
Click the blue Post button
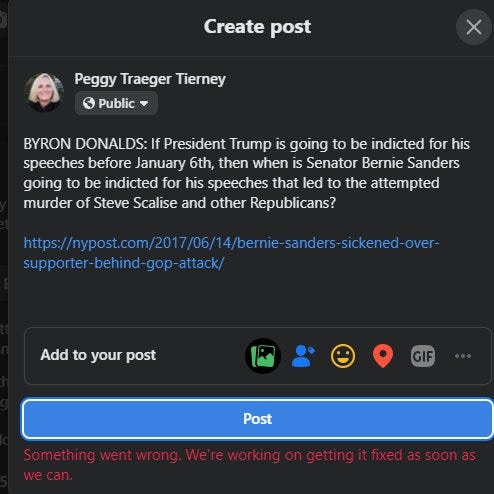tap(257, 419)
